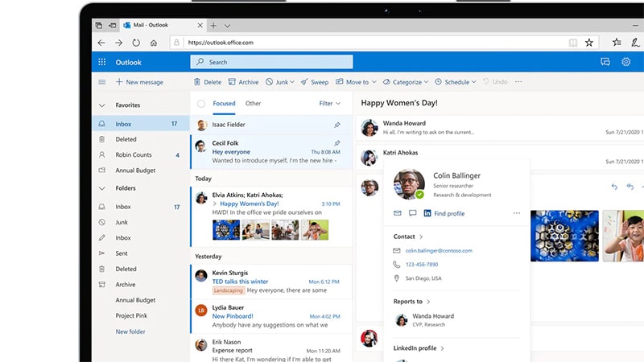Click the address bar URL

click(221, 43)
